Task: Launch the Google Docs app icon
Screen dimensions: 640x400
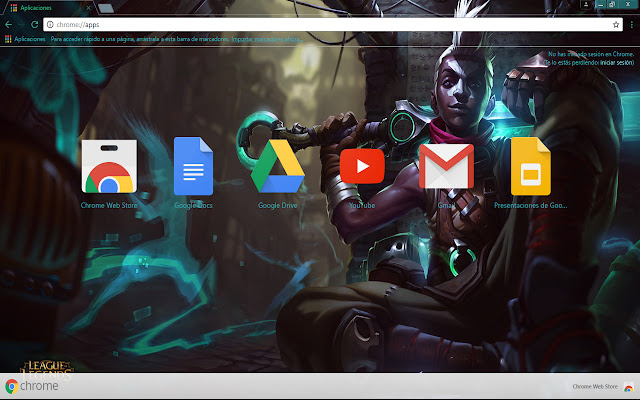Action: click(193, 166)
